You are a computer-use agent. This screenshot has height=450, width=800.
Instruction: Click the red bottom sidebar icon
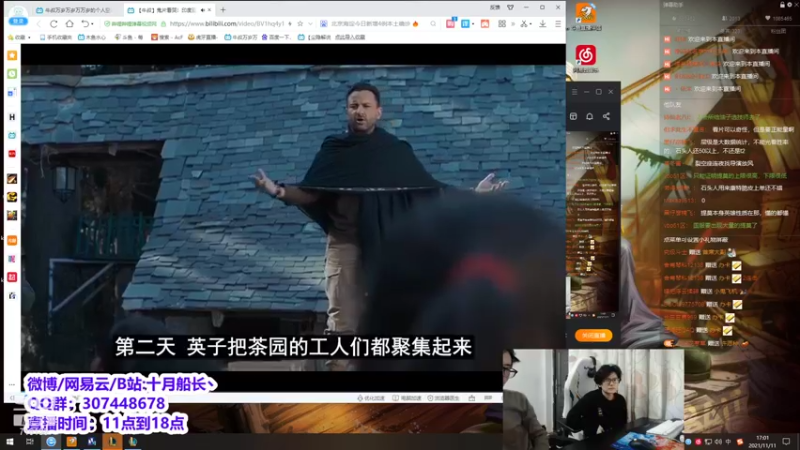[x=12, y=277]
